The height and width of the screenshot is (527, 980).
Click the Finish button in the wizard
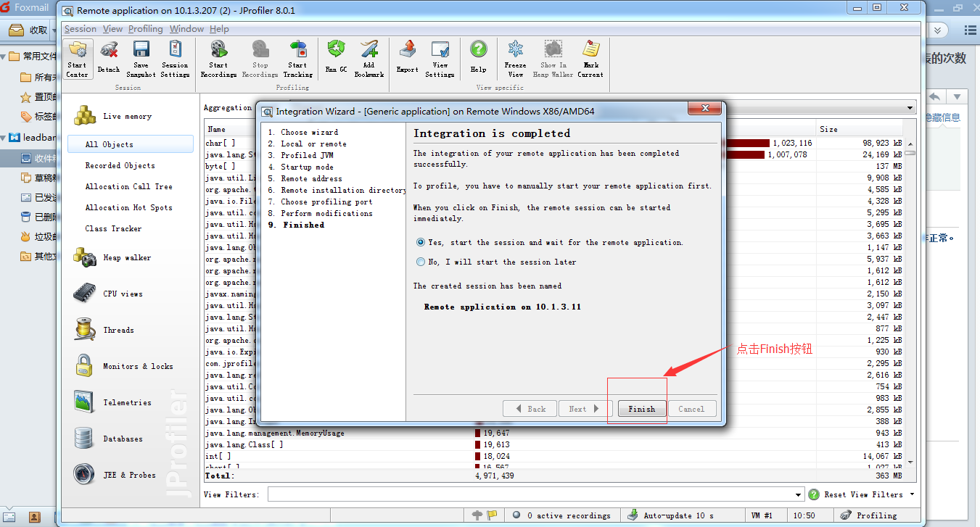[x=642, y=409]
